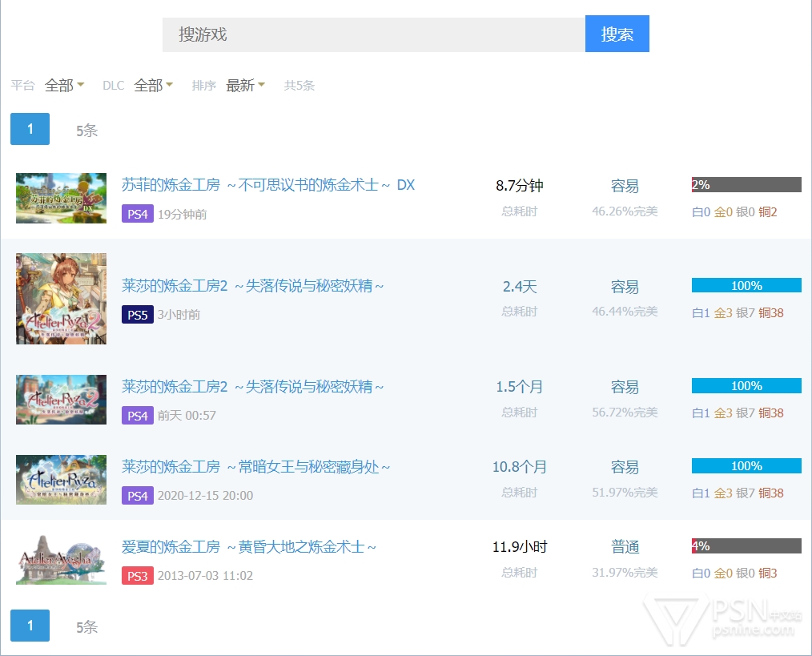Click the PS4 badge beside 2020-12-15 20:00
The height and width of the screenshot is (656, 812).
click(x=138, y=495)
